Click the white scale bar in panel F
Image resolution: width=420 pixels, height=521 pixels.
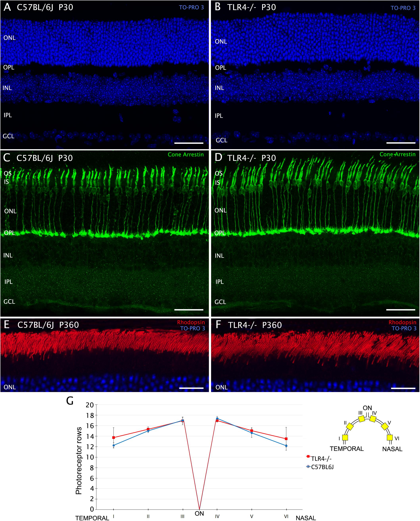(x=403, y=388)
